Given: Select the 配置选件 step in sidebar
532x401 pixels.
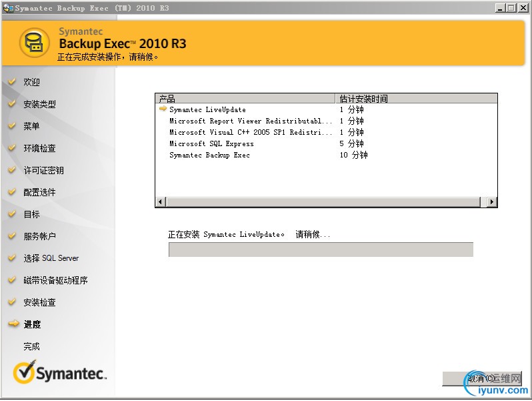Looking at the screenshot, I should pyautogui.click(x=39, y=193).
